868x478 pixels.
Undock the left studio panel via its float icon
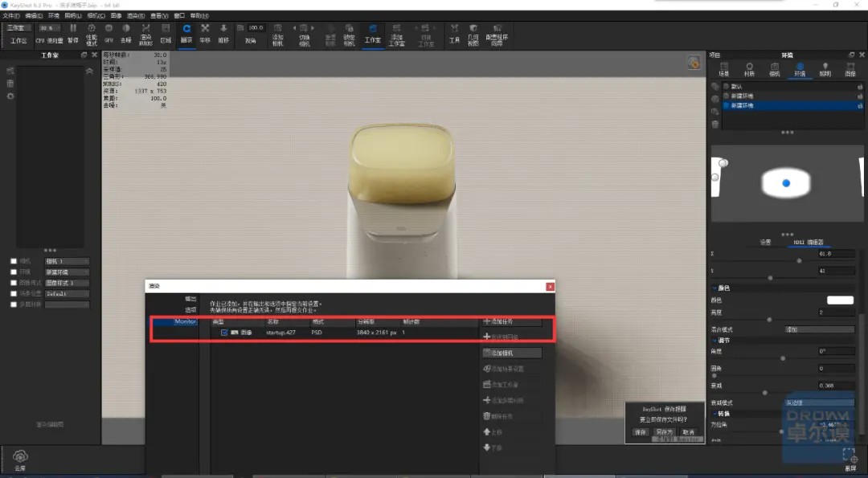click(x=84, y=55)
